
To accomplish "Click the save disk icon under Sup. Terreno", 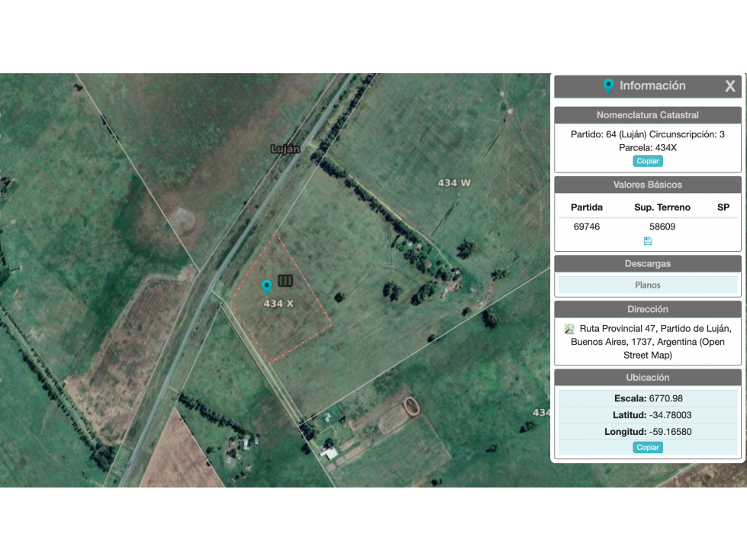I will tap(648, 241).
